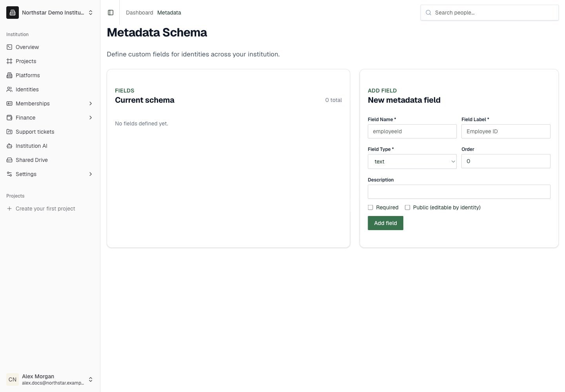565x392 pixels.
Task: Expand the Settings submenu chevron
Action: coord(91,174)
